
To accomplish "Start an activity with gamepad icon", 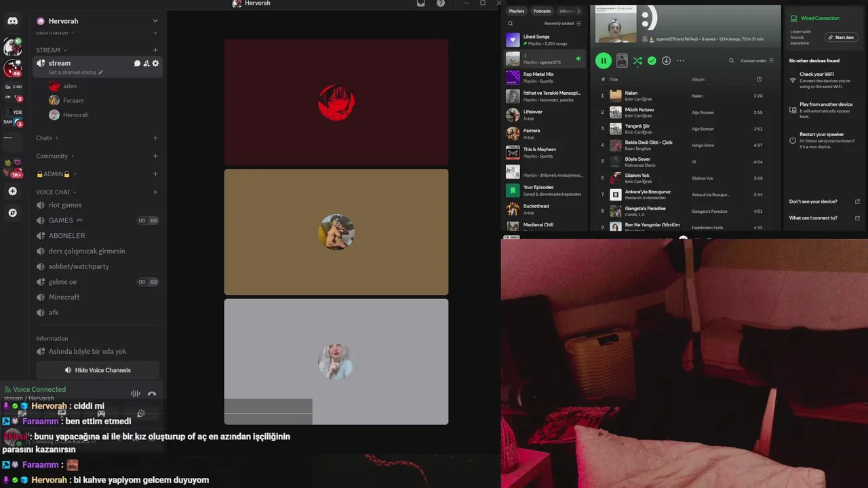I will tap(101, 413).
